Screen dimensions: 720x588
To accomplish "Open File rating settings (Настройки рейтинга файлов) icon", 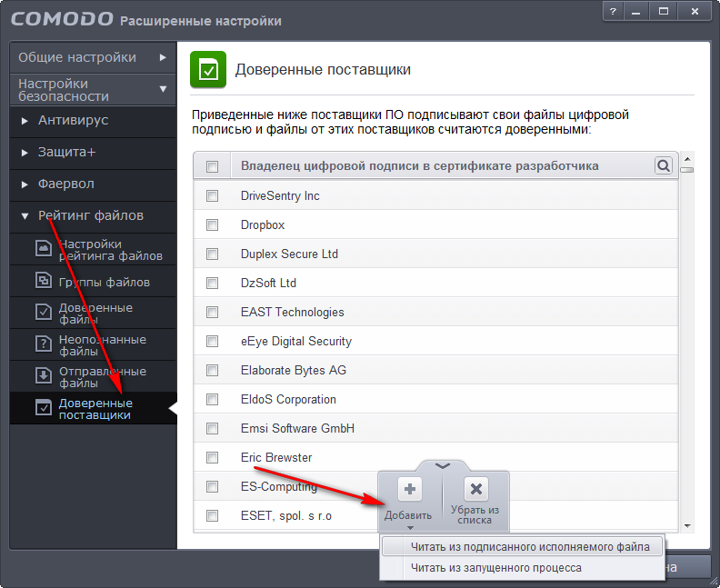I will pyautogui.click(x=44, y=249).
